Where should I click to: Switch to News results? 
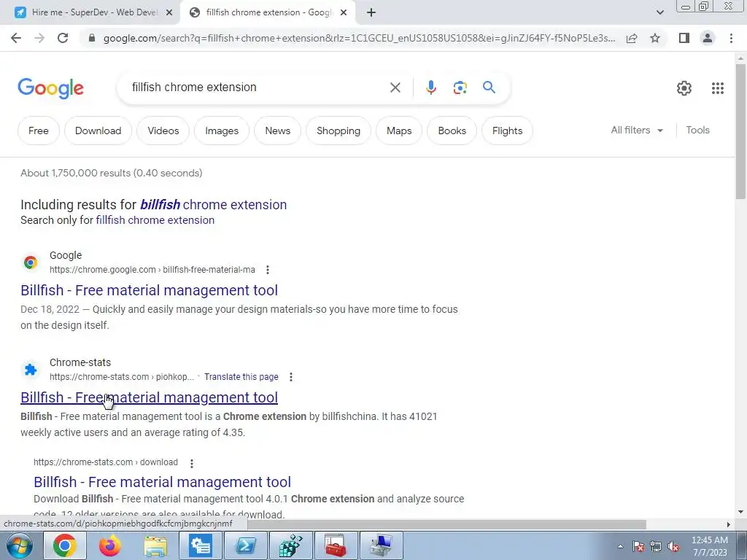(278, 131)
